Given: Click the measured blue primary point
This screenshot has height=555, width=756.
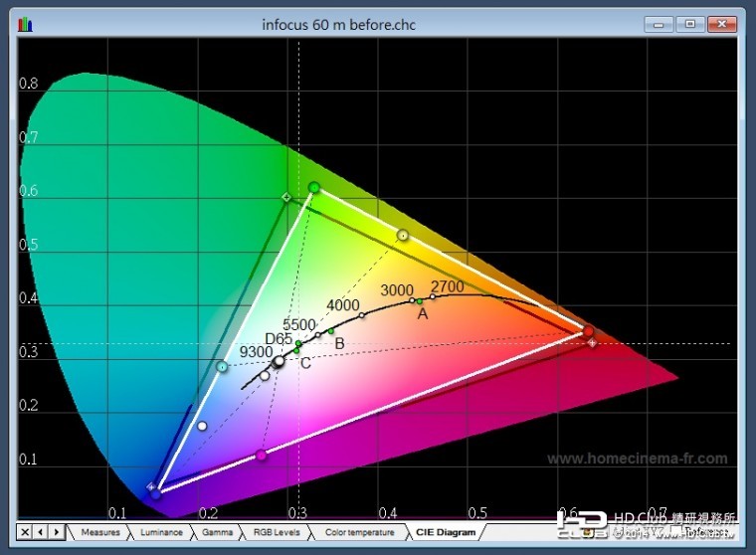Looking at the screenshot, I should coord(156,492).
